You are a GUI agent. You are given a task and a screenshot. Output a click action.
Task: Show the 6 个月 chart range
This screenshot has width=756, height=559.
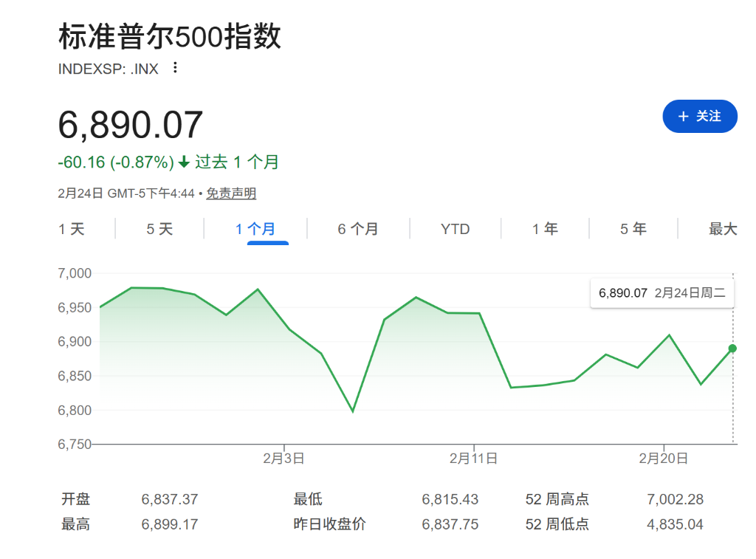358,229
